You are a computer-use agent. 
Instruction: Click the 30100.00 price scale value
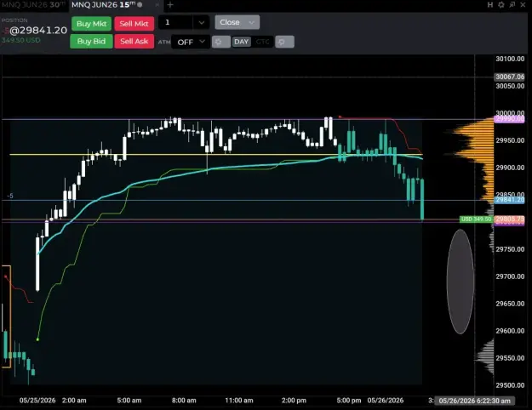point(510,59)
